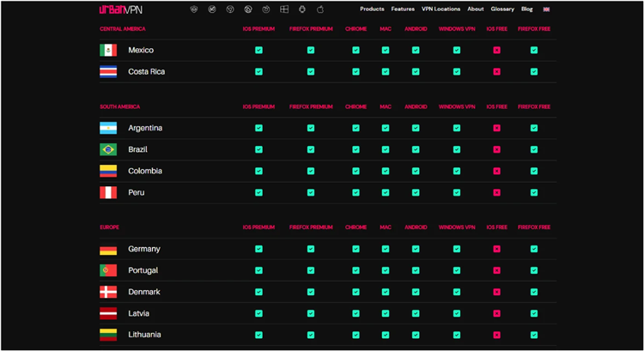Open the Products menu
Viewport: 644px width, 351px height.
[x=372, y=9]
